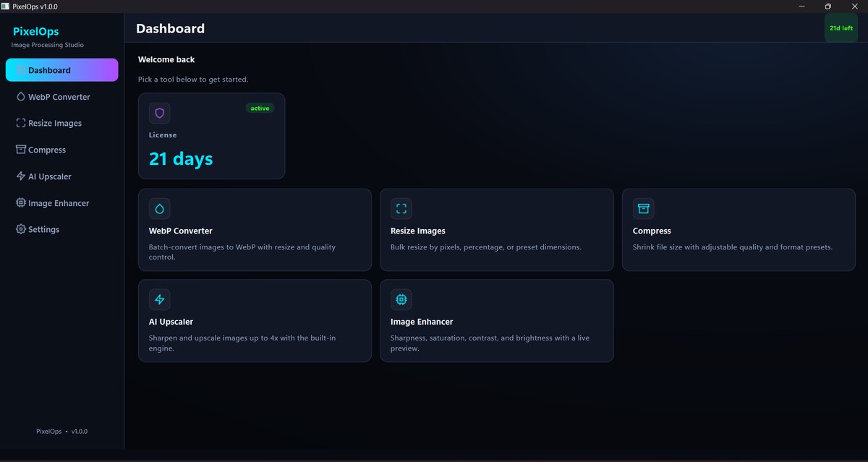
Task: Click the archive icon on Compress card
Action: (x=643, y=209)
